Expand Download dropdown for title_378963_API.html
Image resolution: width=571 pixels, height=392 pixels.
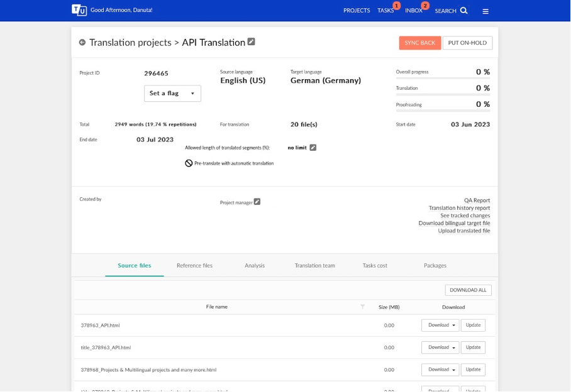(x=440, y=347)
